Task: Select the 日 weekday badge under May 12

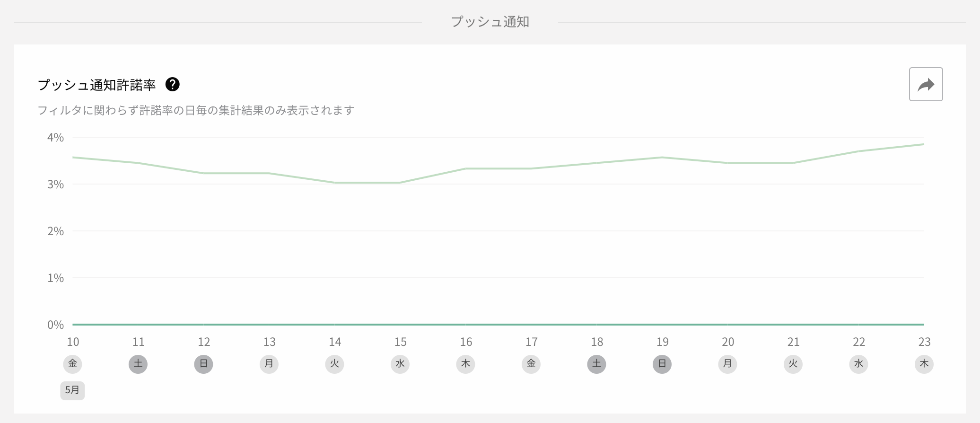Action: point(203,364)
